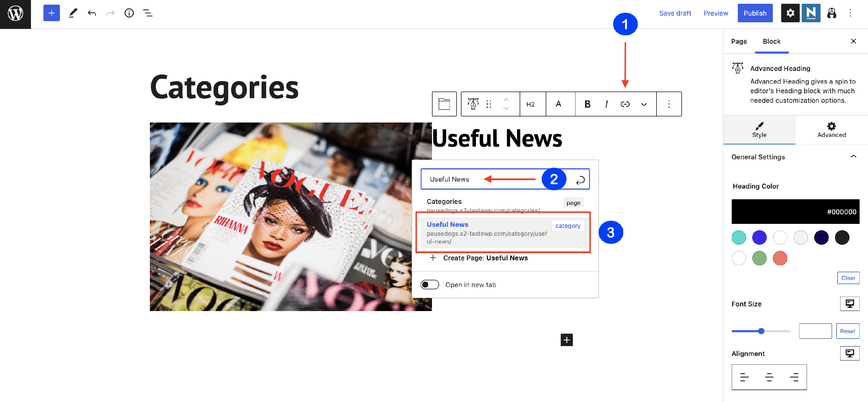Pick the teal heading color swatch
868x402 pixels.
pos(739,237)
